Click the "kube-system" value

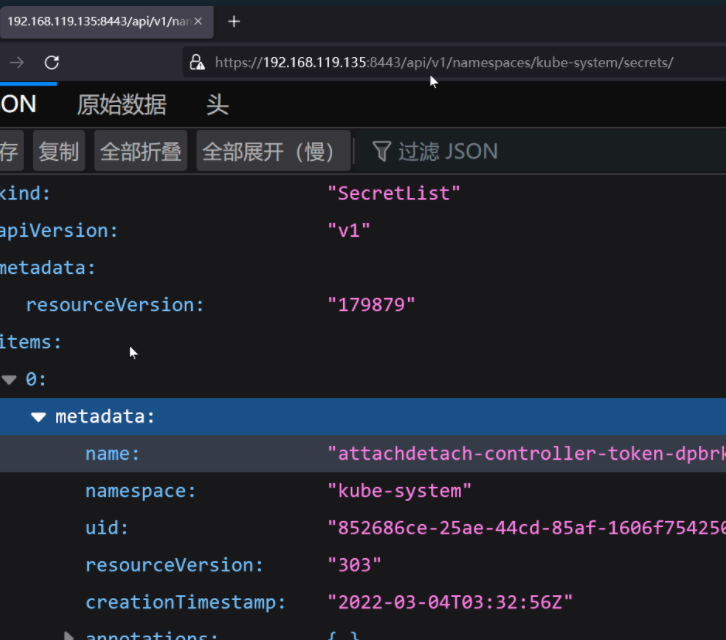point(399,491)
